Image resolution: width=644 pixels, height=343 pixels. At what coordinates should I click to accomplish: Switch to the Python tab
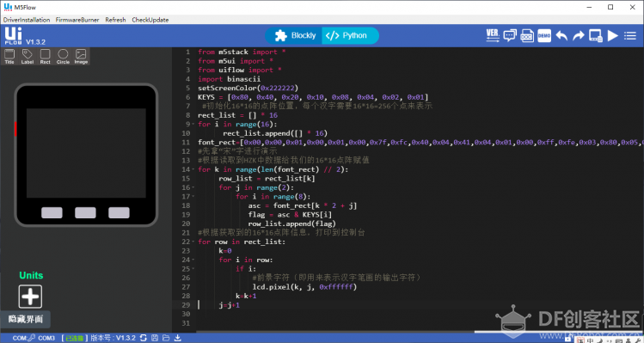(x=349, y=36)
